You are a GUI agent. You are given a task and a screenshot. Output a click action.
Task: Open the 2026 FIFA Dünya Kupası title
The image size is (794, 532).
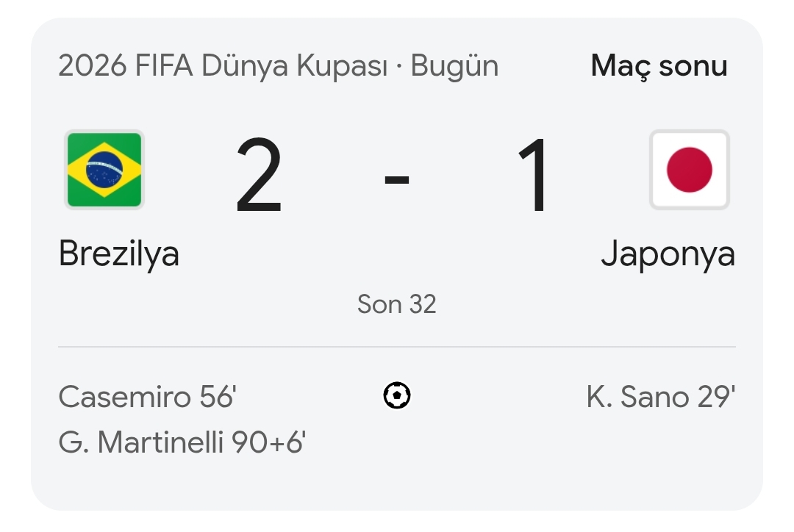(223, 66)
